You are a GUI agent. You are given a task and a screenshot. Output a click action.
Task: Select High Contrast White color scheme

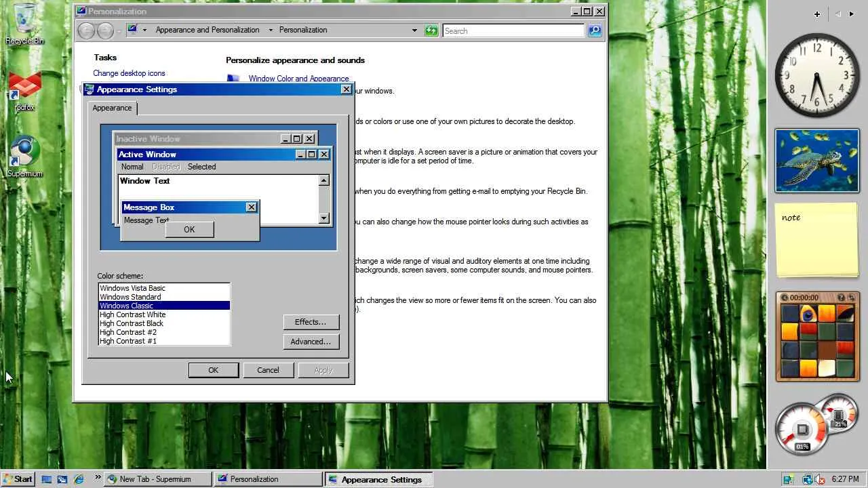point(164,314)
